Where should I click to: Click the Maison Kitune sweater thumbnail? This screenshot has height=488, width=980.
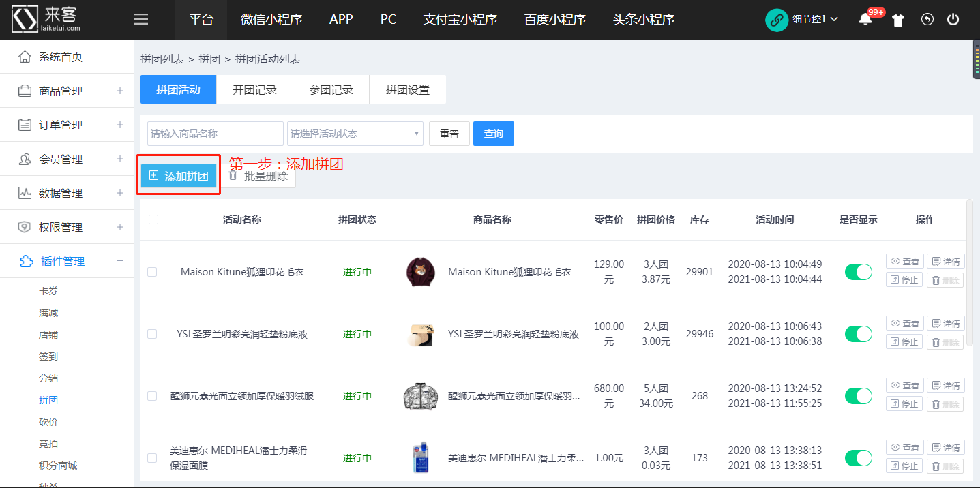click(x=421, y=272)
